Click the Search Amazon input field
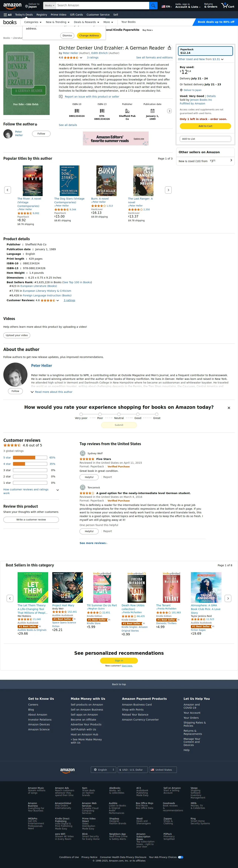The image size is (238, 868). (x=102, y=5)
